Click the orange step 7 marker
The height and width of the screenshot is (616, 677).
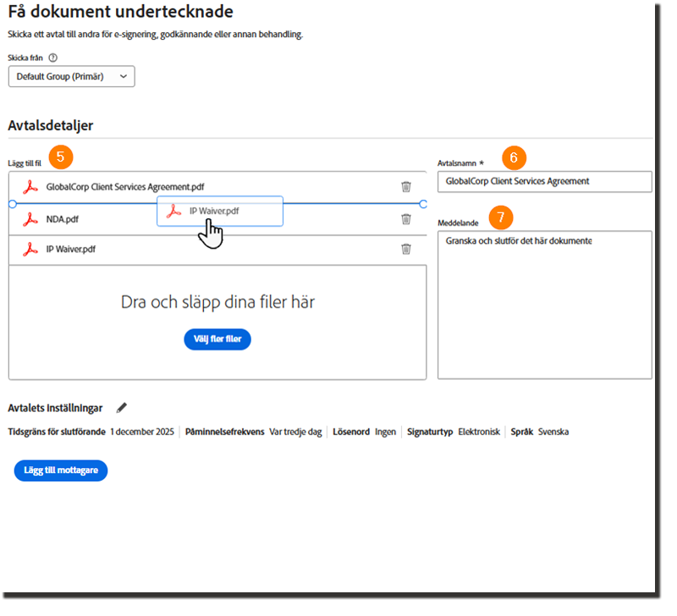[501, 217]
